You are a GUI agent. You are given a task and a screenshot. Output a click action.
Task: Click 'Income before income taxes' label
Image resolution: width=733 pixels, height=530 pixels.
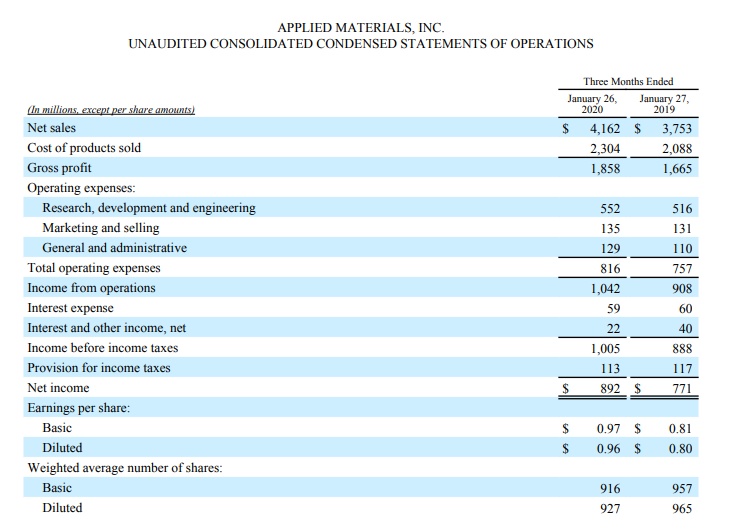pyautogui.click(x=102, y=348)
